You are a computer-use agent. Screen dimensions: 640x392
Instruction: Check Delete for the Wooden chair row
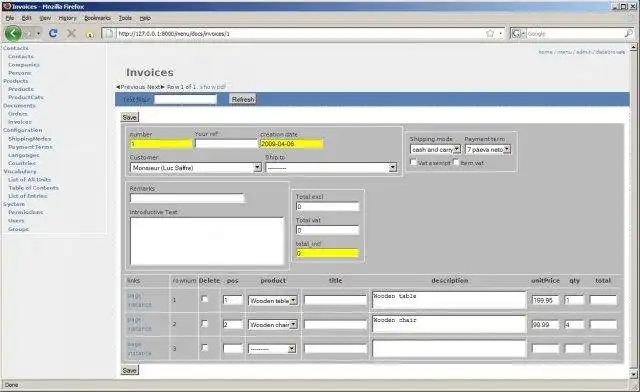point(204,324)
